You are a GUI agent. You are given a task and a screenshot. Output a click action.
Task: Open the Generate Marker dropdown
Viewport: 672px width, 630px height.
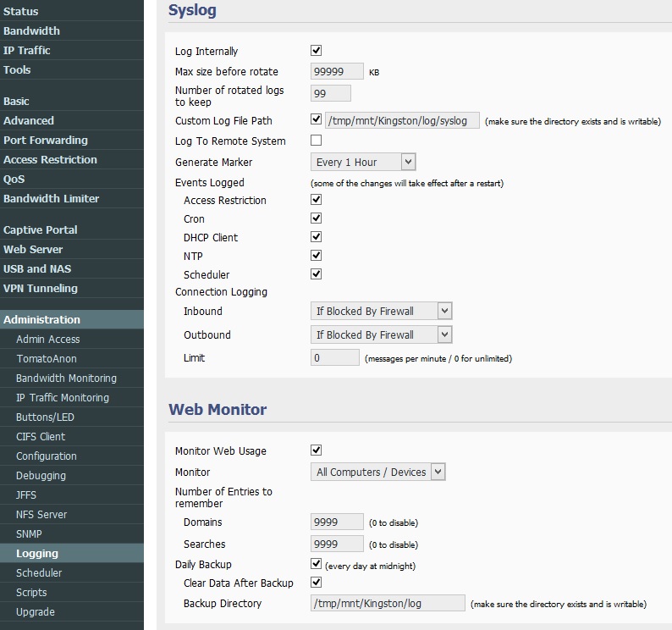363,162
